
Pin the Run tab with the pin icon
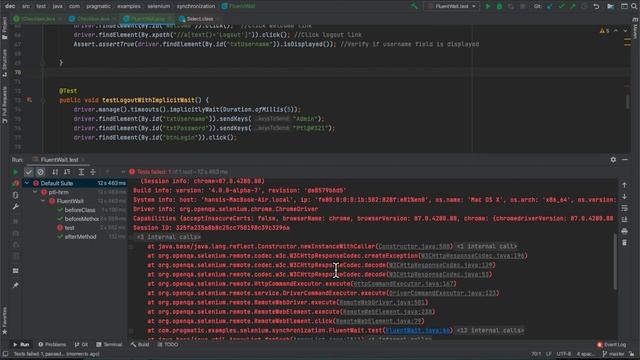point(16,285)
